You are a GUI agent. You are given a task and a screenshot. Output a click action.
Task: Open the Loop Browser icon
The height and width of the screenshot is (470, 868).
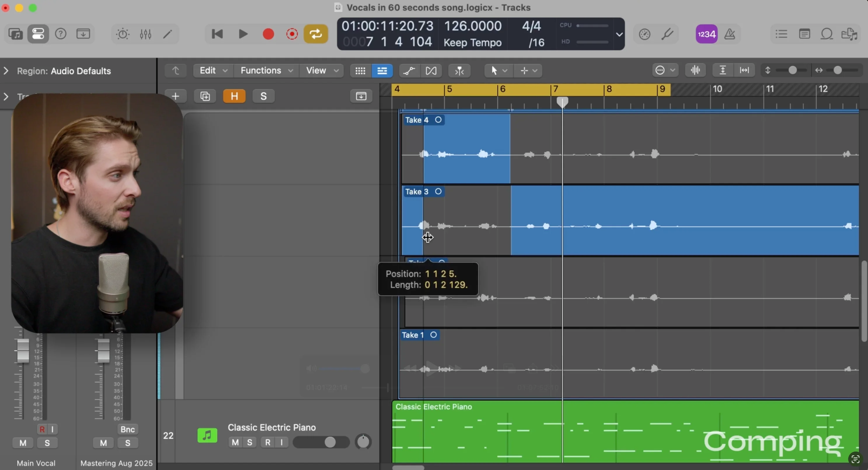(827, 34)
